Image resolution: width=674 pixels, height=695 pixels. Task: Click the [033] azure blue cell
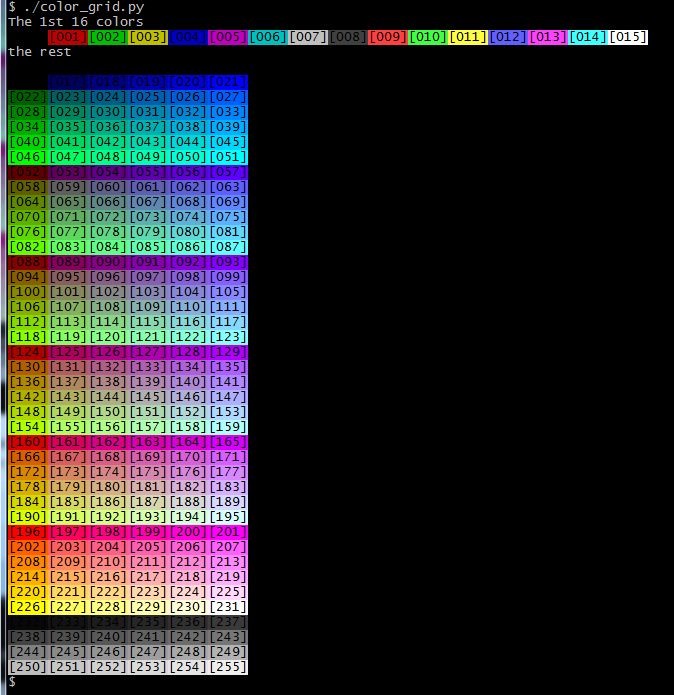[x=228, y=112]
